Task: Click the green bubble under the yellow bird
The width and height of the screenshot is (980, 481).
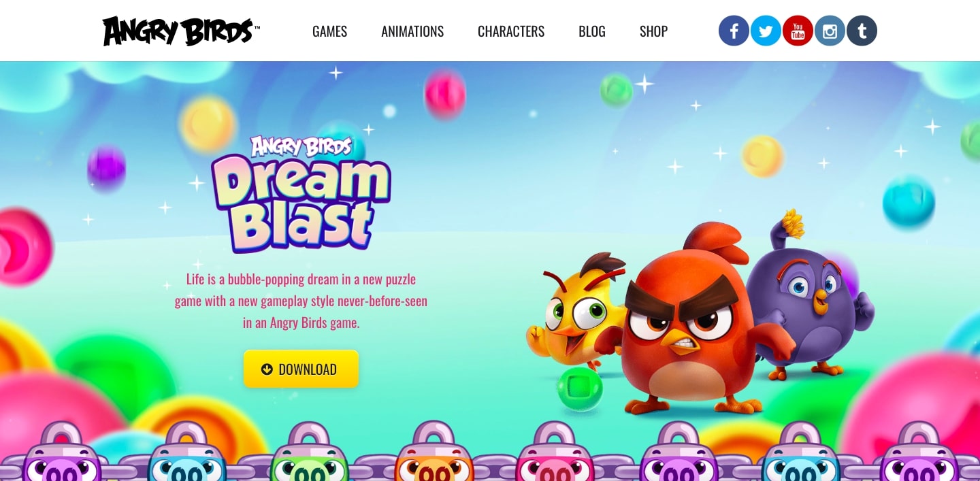Action: (580, 390)
